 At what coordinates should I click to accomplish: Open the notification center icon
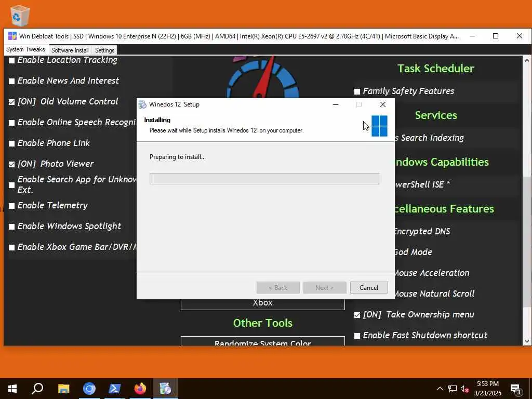[516, 390]
